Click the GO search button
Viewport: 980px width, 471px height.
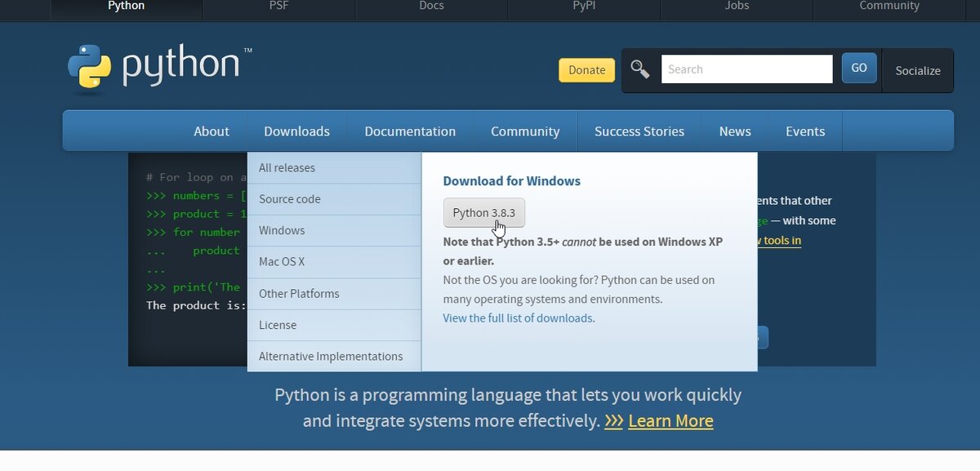pos(859,69)
